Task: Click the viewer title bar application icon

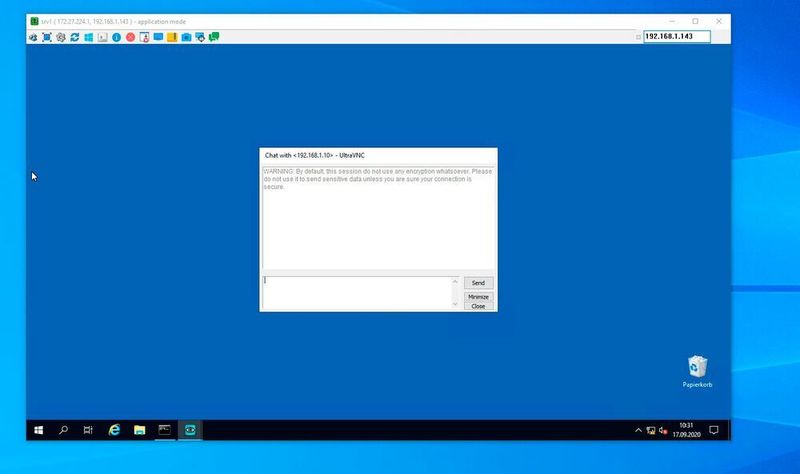Action: click(34, 21)
